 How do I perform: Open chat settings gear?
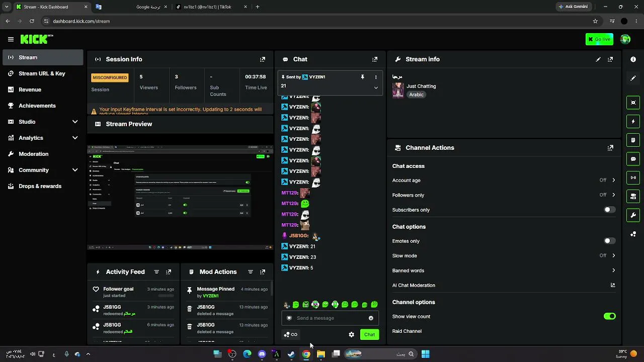point(352,335)
